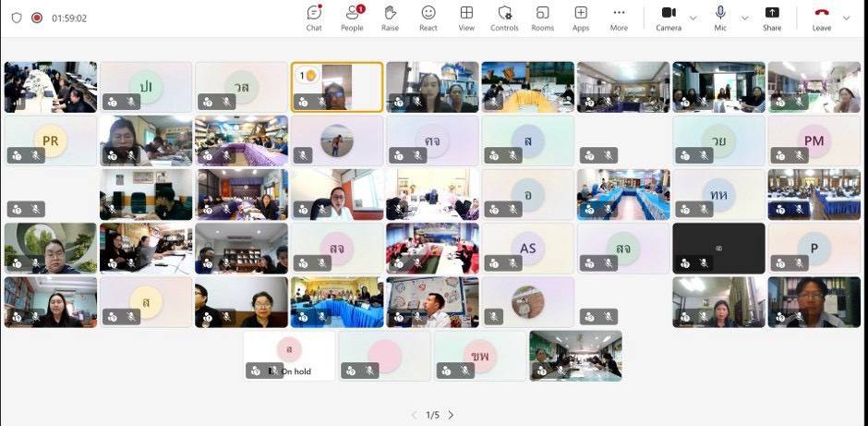Screen dimensions: 868x426
Task: Click the status icon on วย tile
Action: pyautogui.click(x=685, y=155)
